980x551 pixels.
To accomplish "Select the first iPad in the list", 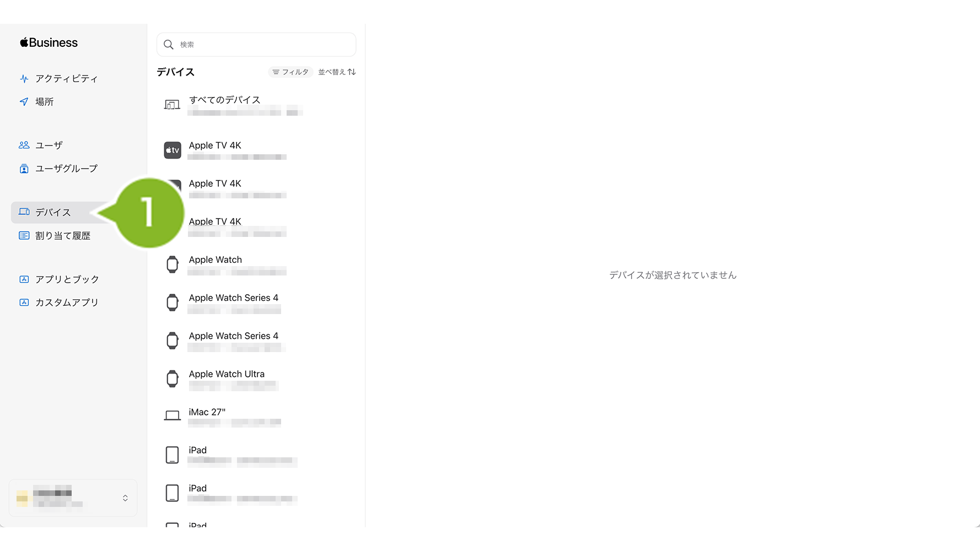I will [x=256, y=455].
